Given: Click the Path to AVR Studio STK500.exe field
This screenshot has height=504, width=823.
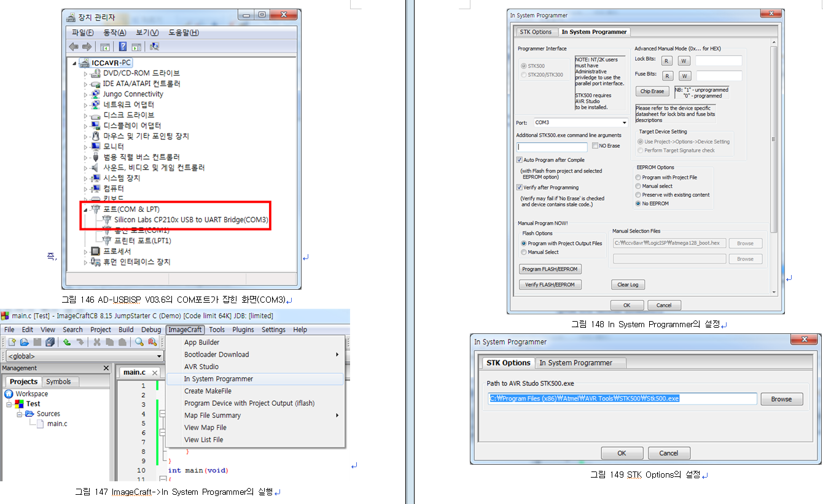Looking at the screenshot, I should point(621,399).
